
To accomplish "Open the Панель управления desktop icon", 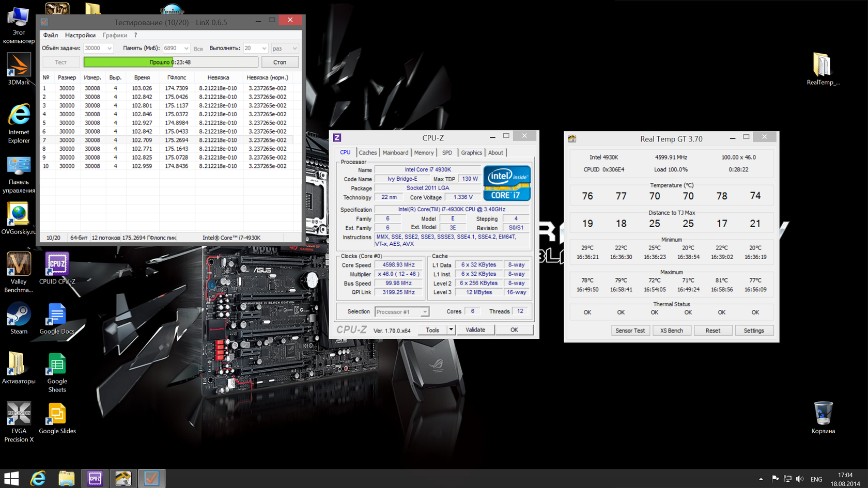I will point(19,175).
